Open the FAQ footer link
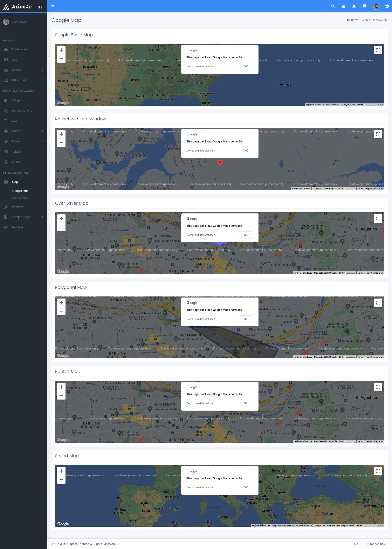This screenshot has width=392, height=549. click(x=355, y=544)
